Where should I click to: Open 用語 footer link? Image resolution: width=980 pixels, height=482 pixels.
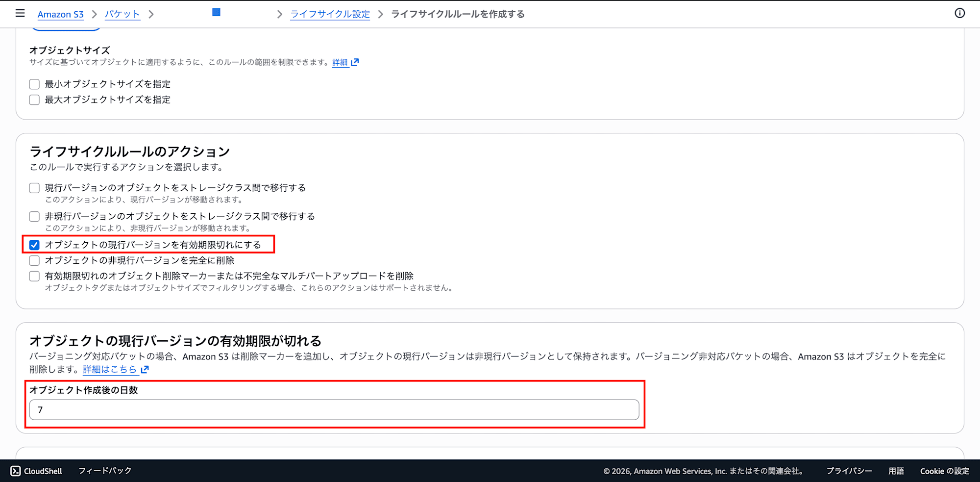point(896,471)
